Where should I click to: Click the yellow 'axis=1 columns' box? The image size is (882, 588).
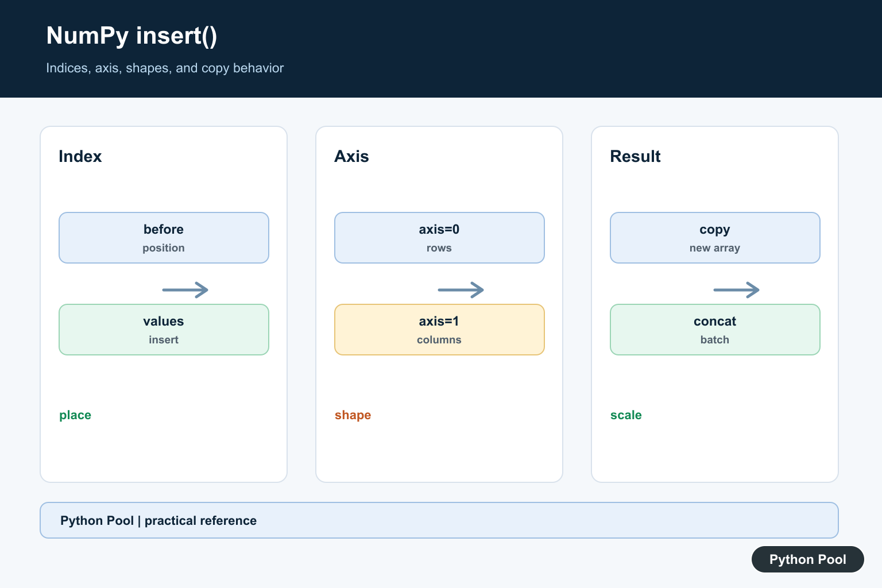point(439,330)
